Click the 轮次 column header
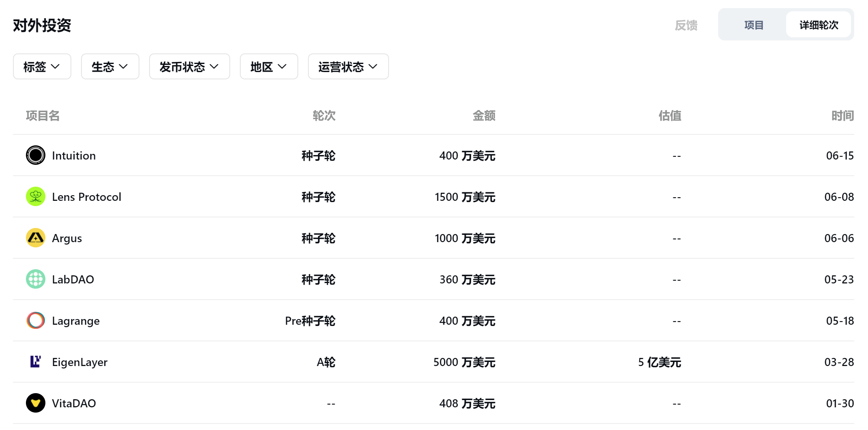Viewport: 868px width, 430px height. 324,116
